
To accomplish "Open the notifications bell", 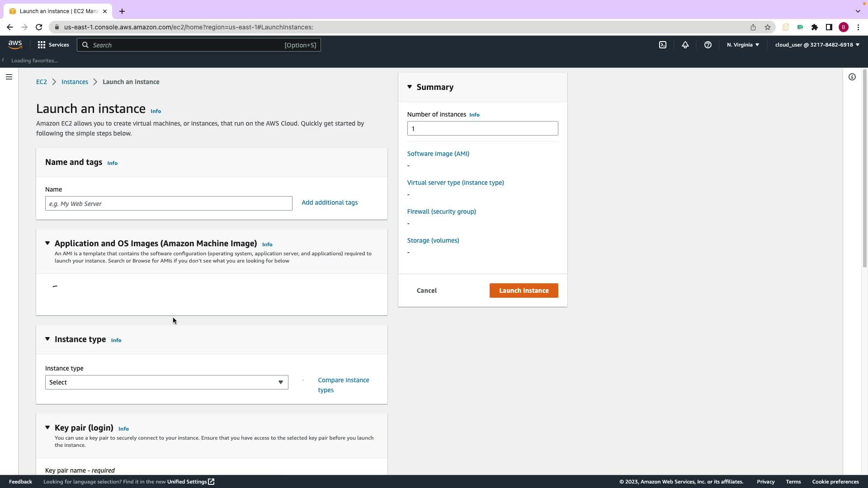I will pyautogui.click(x=685, y=45).
